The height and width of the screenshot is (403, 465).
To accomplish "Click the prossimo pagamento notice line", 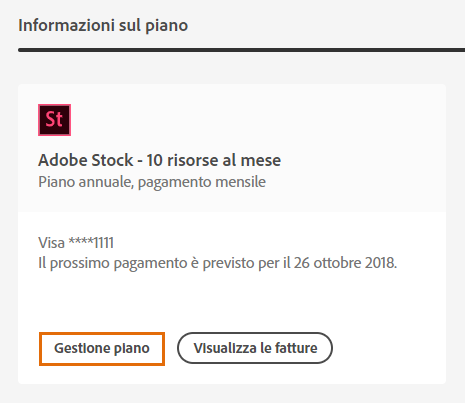I will [218, 263].
